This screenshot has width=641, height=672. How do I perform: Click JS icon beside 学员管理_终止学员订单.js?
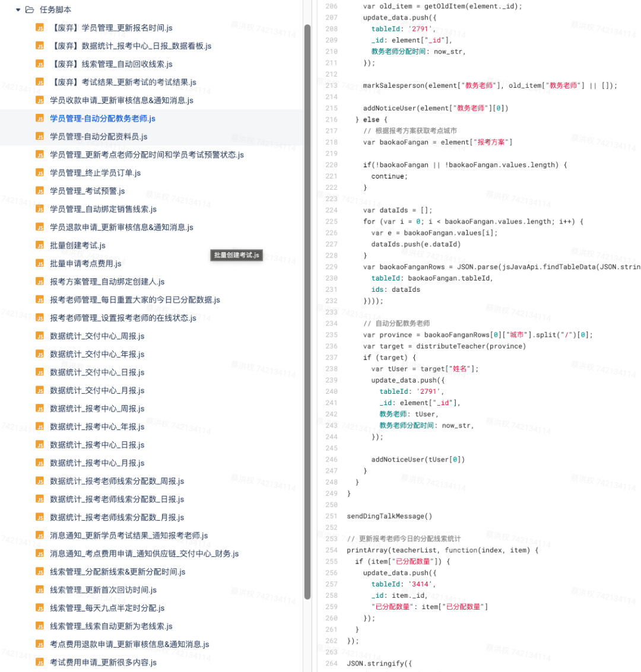pyautogui.click(x=40, y=173)
